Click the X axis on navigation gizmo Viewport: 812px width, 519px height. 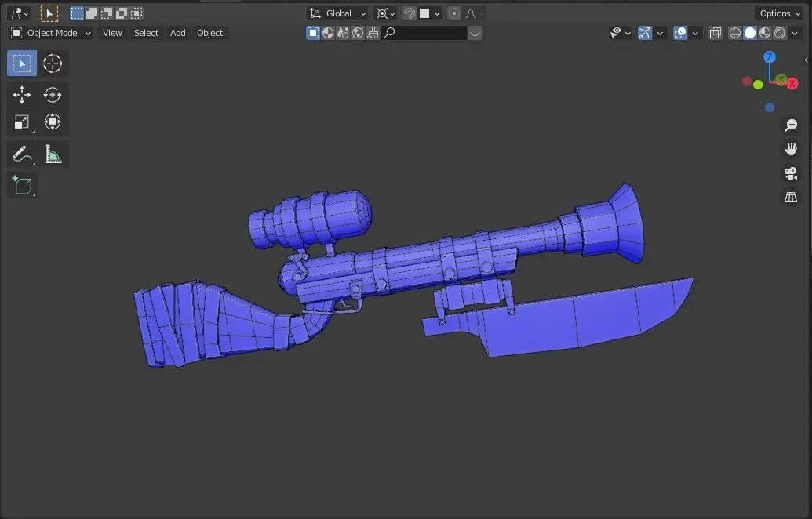[x=792, y=83]
